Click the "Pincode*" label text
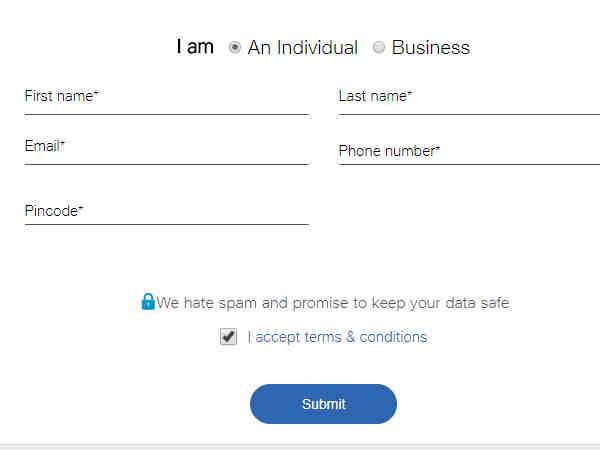 pos(54,211)
